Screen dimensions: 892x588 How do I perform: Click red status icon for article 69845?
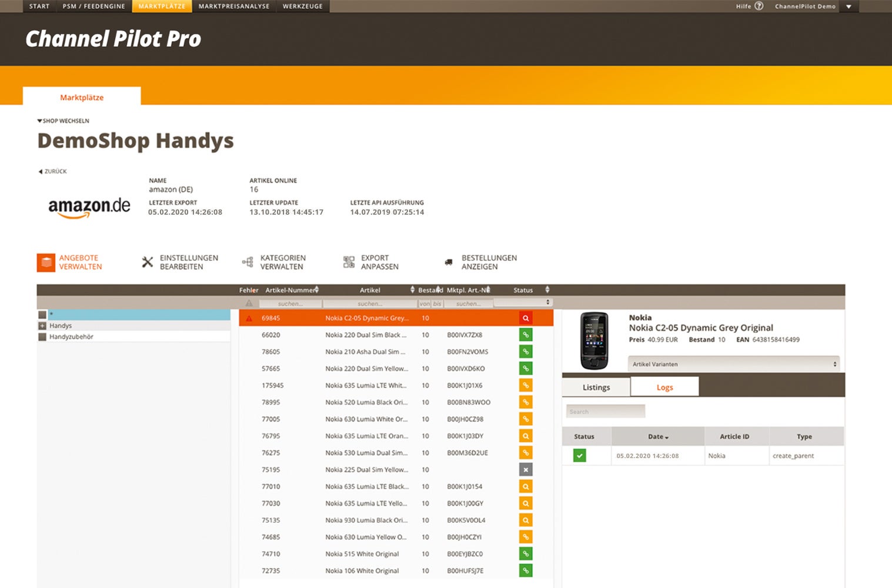526,318
